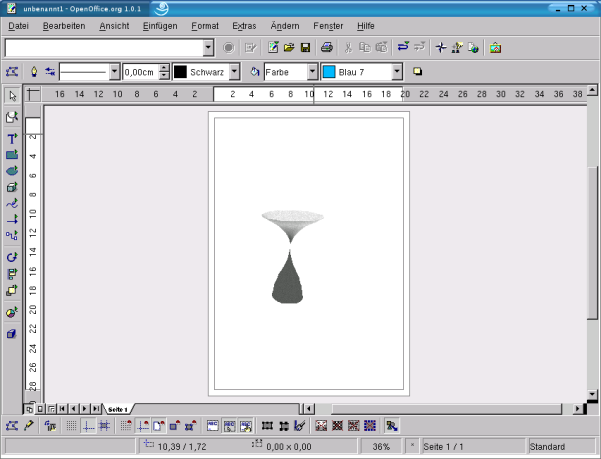Screen dimensions: 601x459
Task: Choose the Rectangle drawing tool
Action: 12,155
